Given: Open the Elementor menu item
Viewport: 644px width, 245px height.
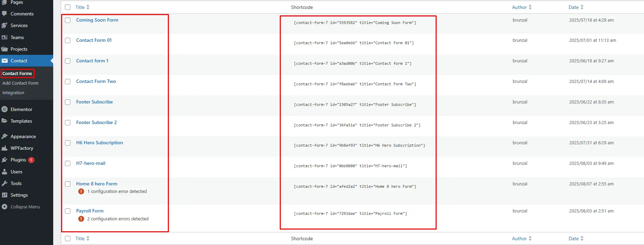Looking at the screenshot, I should pos(21,109).
